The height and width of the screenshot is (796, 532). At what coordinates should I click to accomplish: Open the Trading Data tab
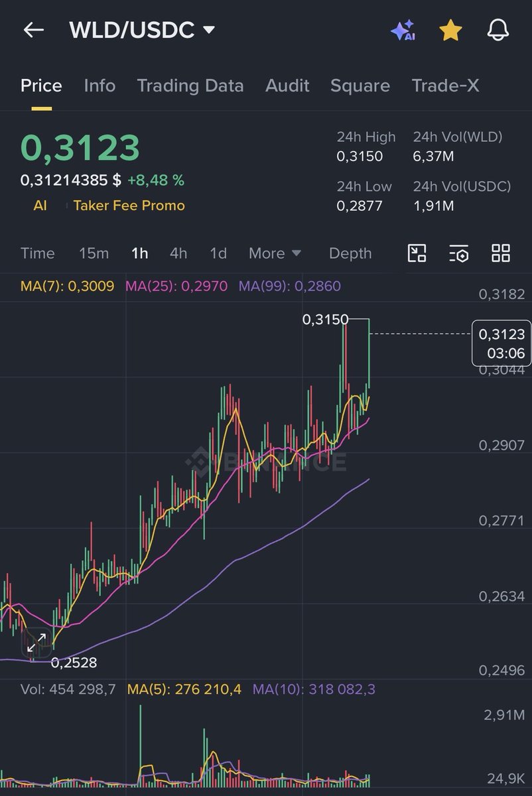[x=190, y=86]
